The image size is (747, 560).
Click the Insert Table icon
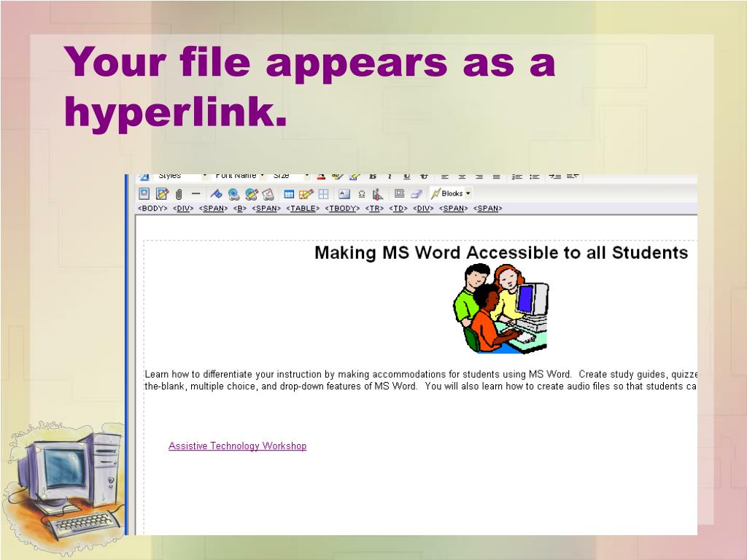289,194
